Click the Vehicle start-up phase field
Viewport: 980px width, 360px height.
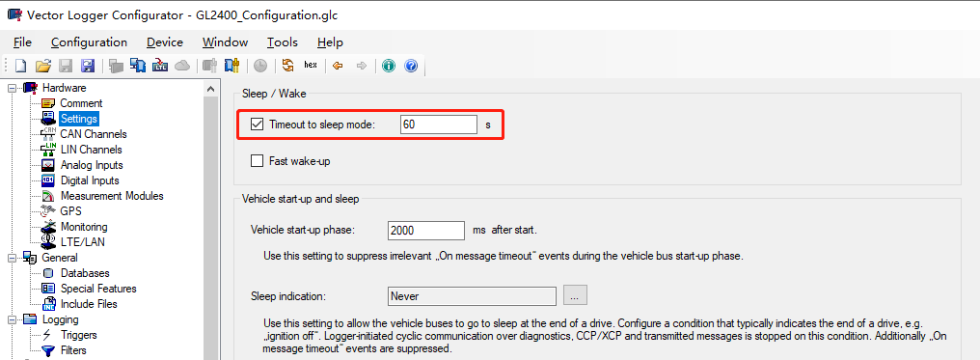click(426, 230)
